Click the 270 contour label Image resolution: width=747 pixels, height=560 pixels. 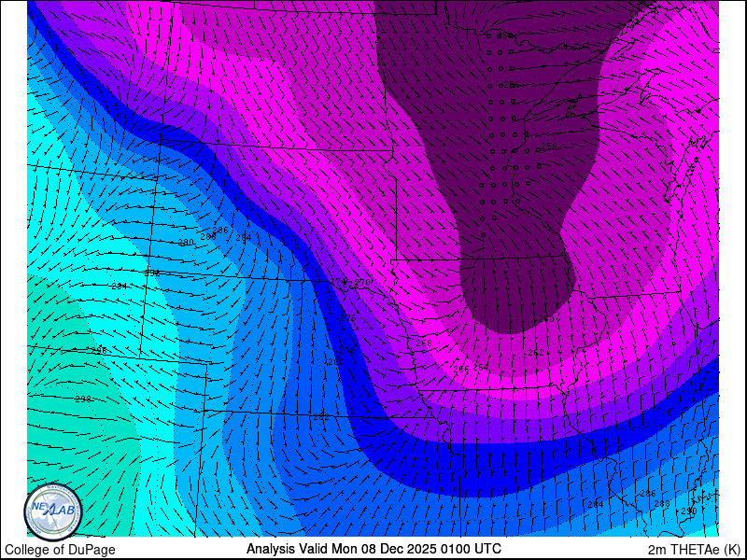tap(362, 283)
